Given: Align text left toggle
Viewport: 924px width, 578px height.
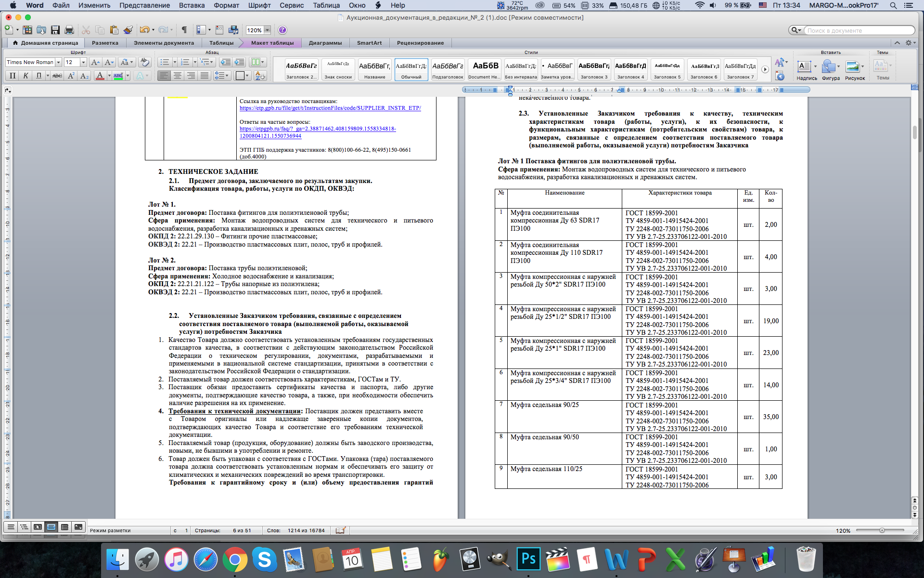Looking at the screenshot, I should [164, 76].
